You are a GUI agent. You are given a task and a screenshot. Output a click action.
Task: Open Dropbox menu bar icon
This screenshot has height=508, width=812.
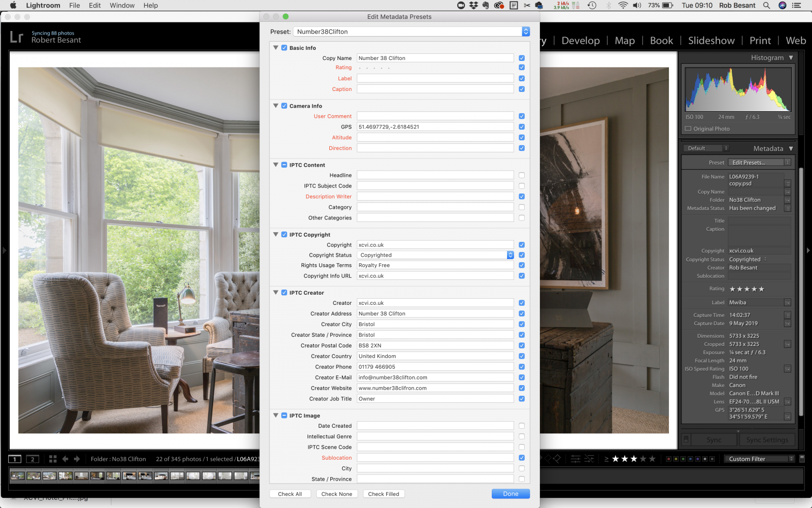click(473, 5)
